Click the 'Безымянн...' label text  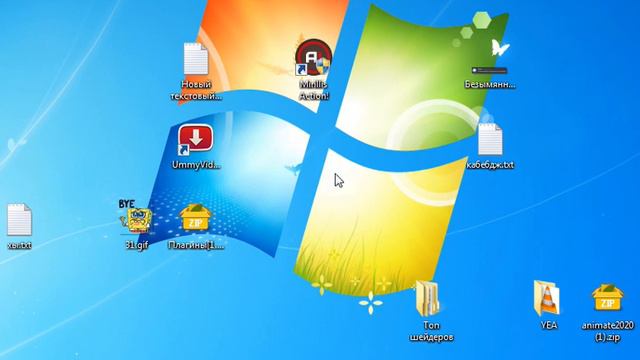click(490, 84)
